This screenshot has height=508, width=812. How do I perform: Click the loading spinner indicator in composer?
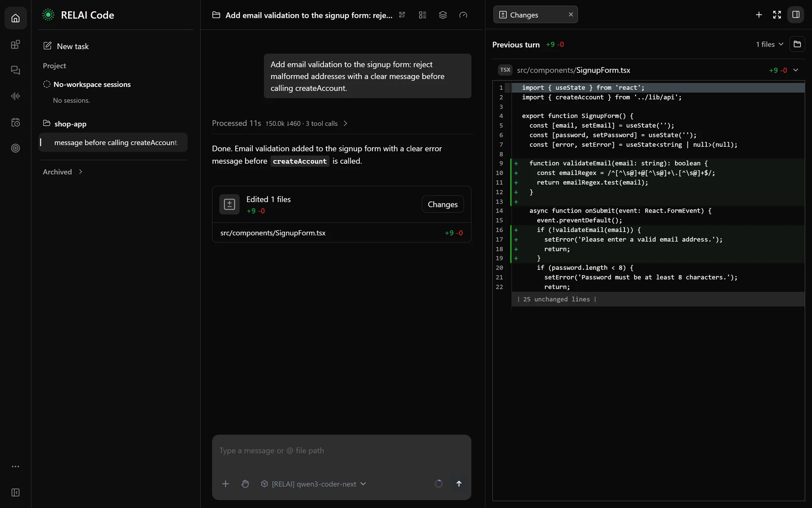pos(438,484)
